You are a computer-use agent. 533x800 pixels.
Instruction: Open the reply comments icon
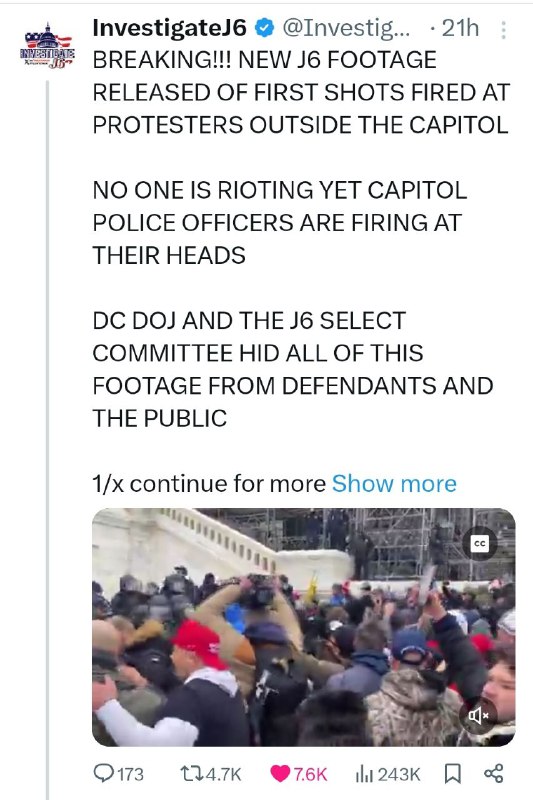tap(104, 773)
